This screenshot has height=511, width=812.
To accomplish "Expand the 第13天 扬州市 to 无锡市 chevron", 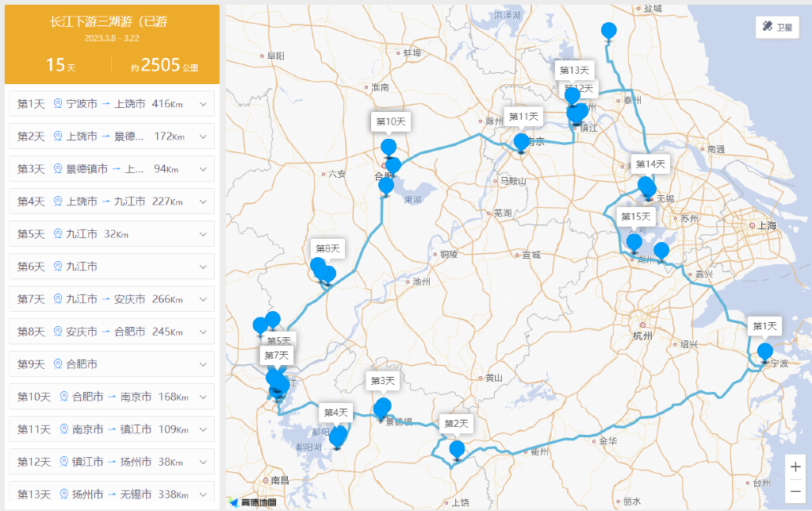I will click(x=203, y=494).
